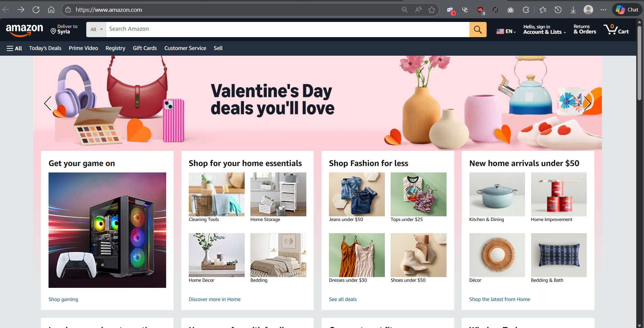The width and height of the screenshot is (644, 328).
Task: Open the uBlock Origin extension icon
Action: click(x=480, y=10)
